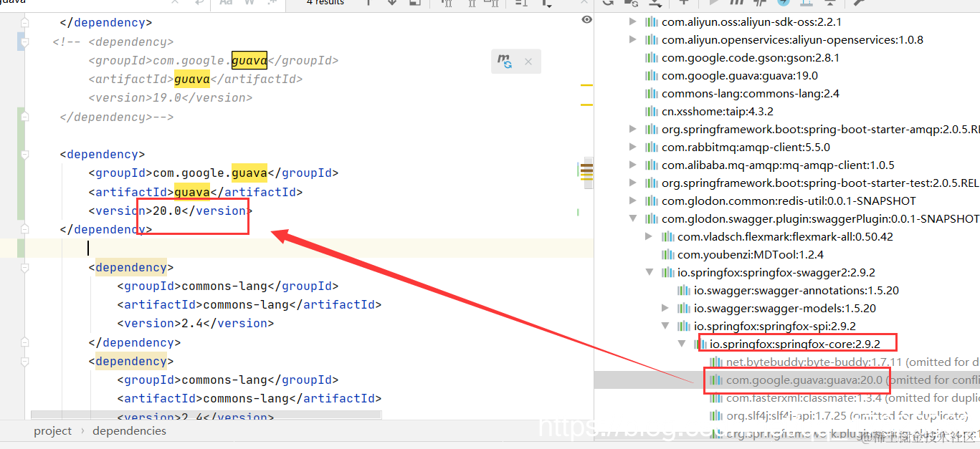Click library icon of com.youbenzi:MDTool:1.2.4

point(667,255)
